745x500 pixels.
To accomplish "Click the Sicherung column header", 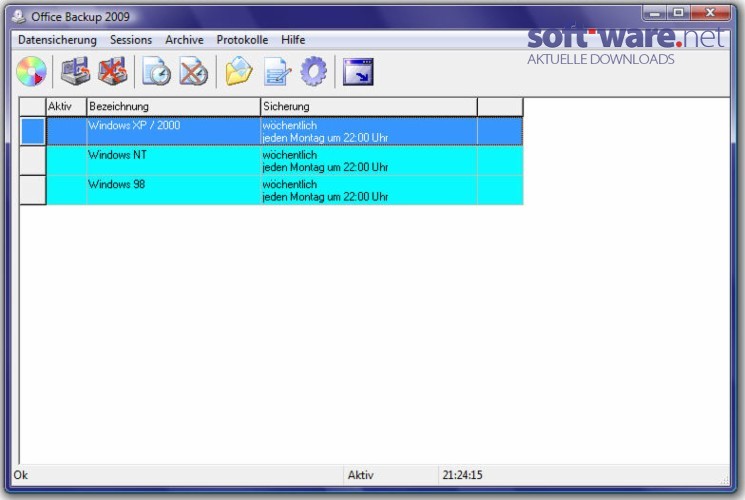I will point(369,106).
